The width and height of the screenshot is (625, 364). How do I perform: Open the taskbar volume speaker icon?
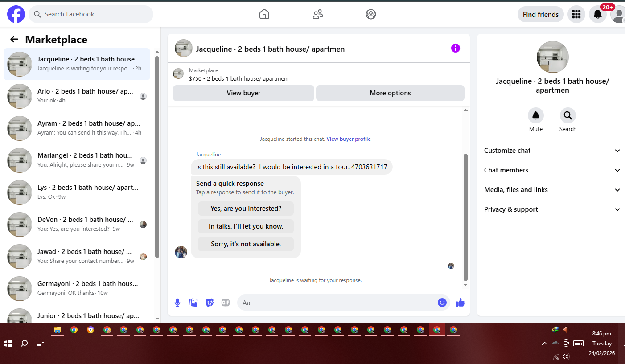pyautogui.click(x=566, y=357)
